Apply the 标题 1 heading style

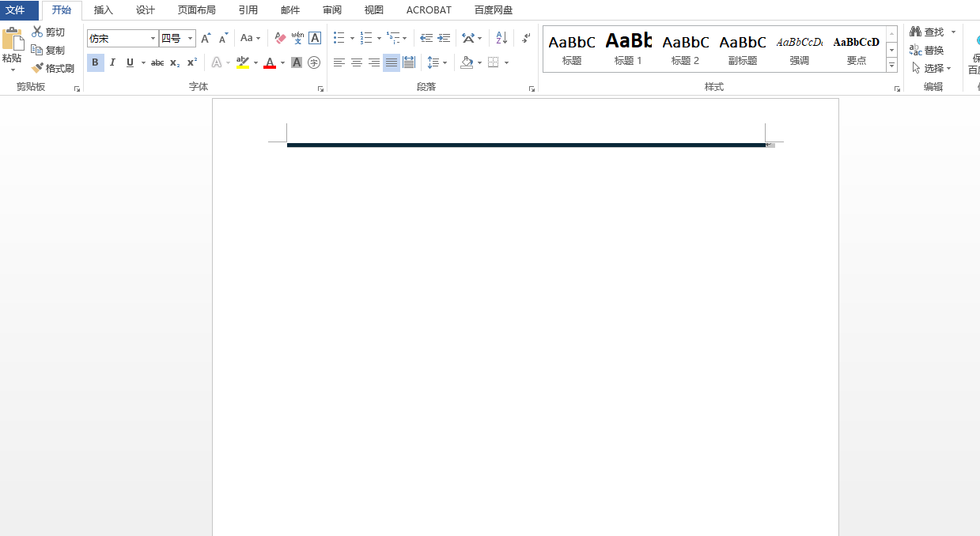click(629, 48)
